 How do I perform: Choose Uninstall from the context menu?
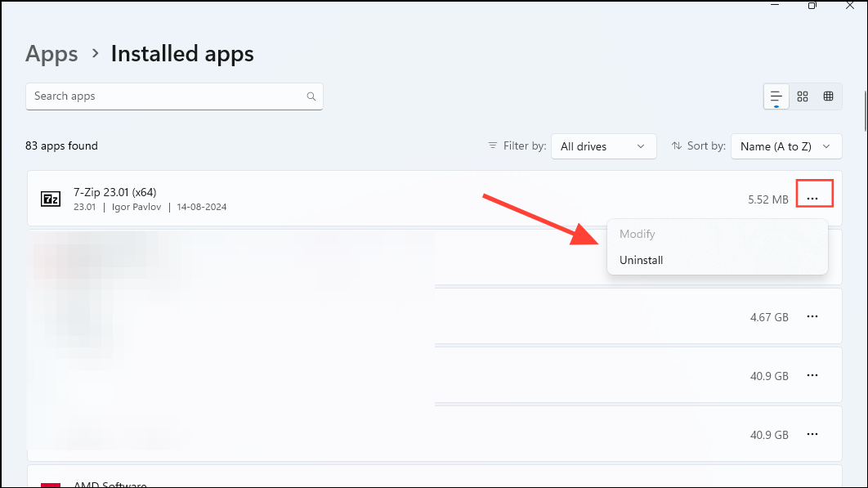[642, 261]
